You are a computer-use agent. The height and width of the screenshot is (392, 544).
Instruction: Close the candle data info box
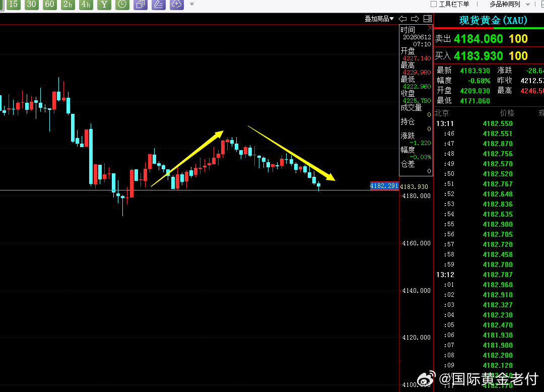[430, 28]
